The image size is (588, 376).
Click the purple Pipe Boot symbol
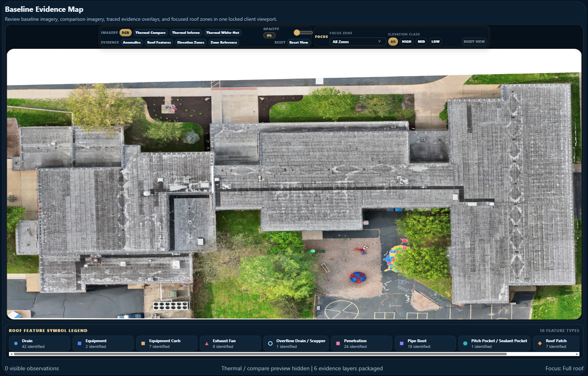[402, 343]
